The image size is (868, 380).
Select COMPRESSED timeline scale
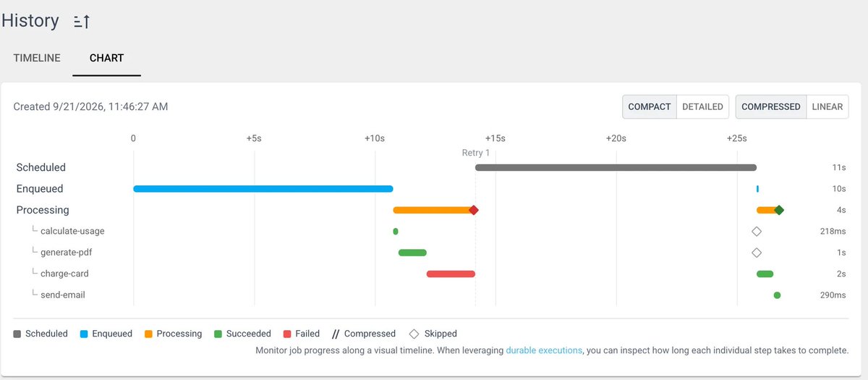pyautogui.click(x=770, y=106)
